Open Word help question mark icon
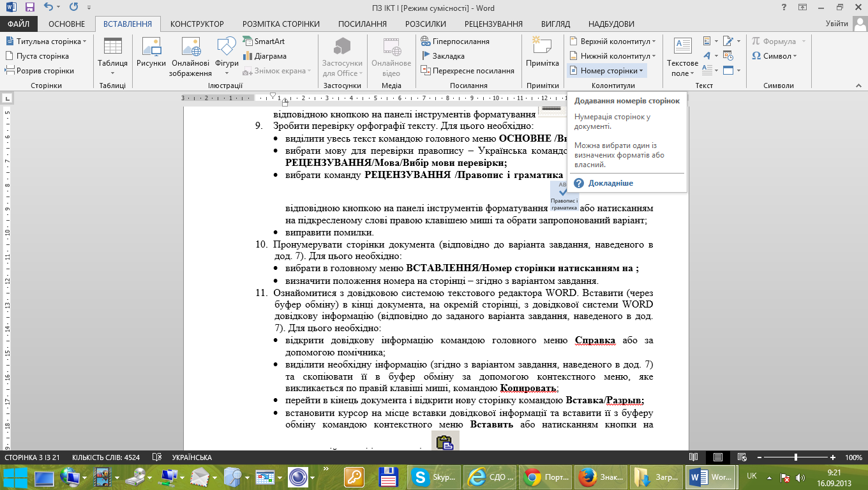The width and height of the screenshot is (868, 490). coord(784,7)
